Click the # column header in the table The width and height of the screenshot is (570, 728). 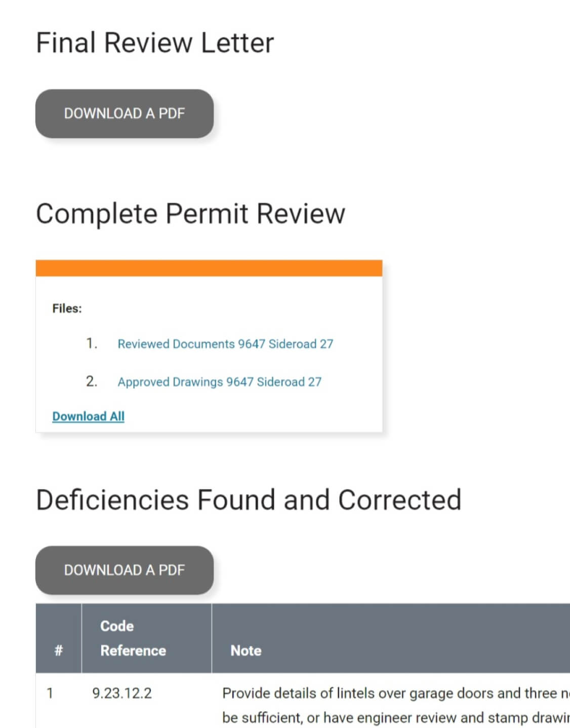[x=58, y=650]
